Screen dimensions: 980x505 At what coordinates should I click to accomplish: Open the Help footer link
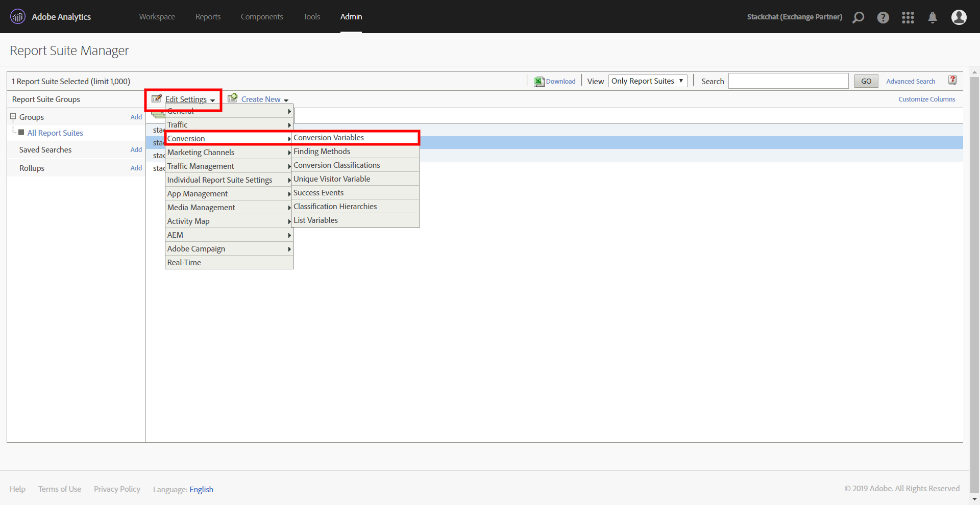[x=17, y=489]
